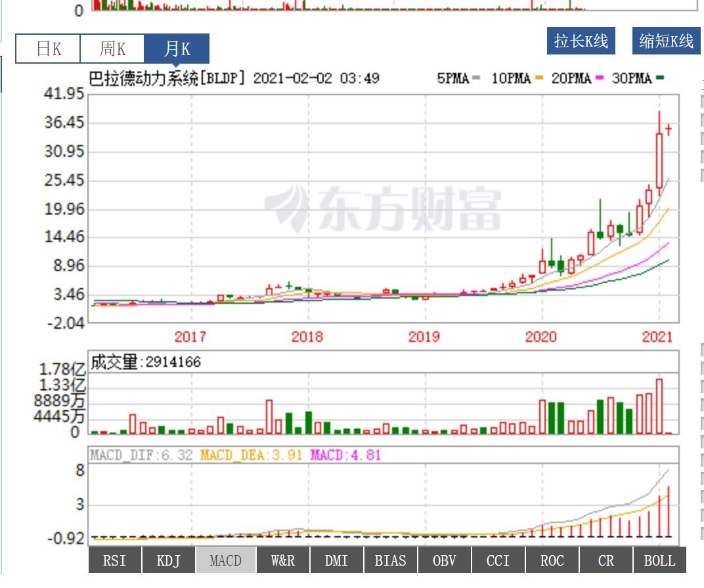Select the MACD indicator tab
The height and width of the screenshot is (588, 704).
[x=226, y=560]
